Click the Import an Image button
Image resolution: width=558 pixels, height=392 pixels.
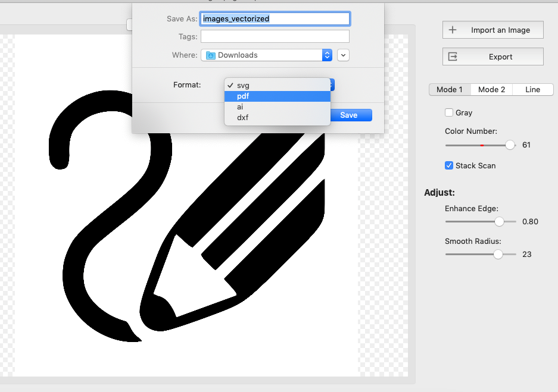[493, 30]
